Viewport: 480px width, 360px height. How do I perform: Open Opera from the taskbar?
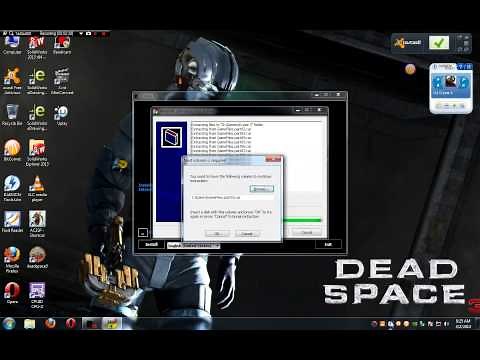70,323
